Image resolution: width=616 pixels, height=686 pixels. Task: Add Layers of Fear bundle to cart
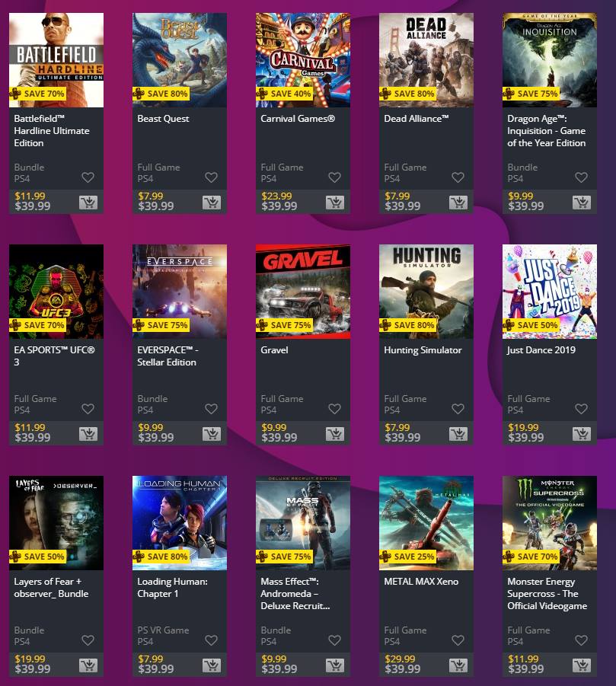coord(88,665)
